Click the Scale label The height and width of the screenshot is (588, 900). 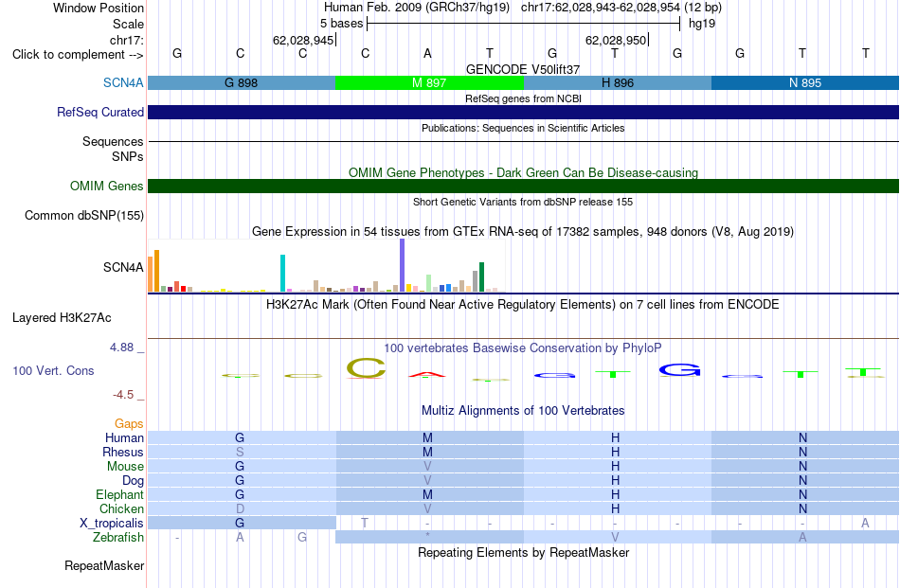click(128, 24)
